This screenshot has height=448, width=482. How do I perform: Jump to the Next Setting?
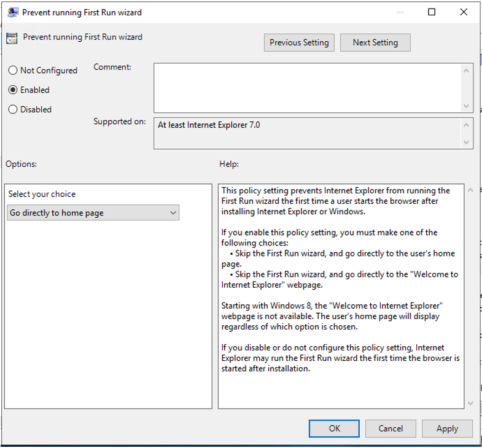(x=375, y=43)
